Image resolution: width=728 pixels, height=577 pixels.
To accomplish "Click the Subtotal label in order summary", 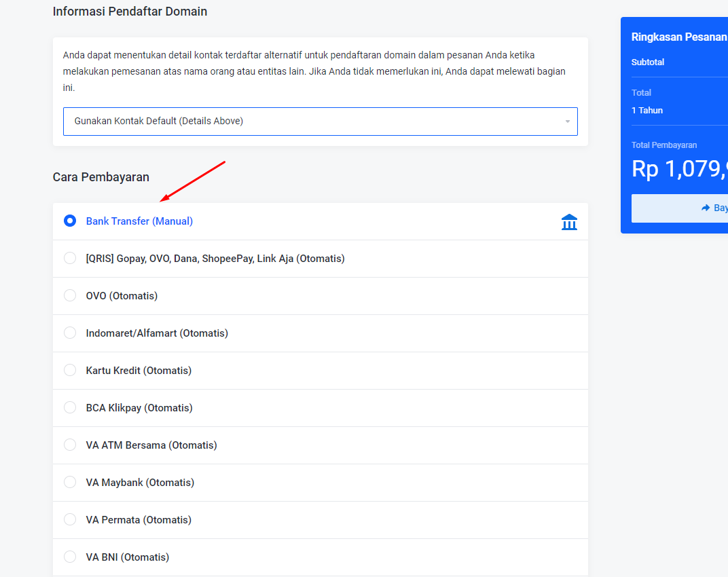I will tap(648, 62).
